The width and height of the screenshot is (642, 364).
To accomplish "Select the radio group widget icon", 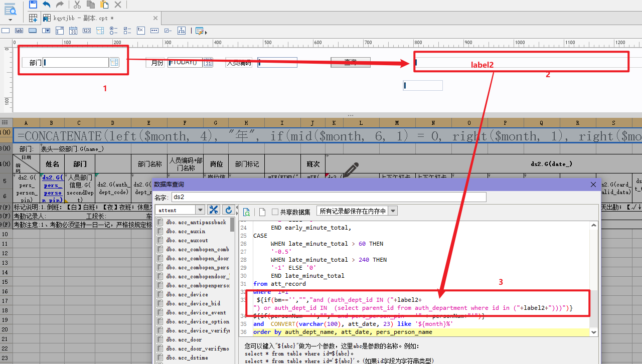I will click(114, 31).
